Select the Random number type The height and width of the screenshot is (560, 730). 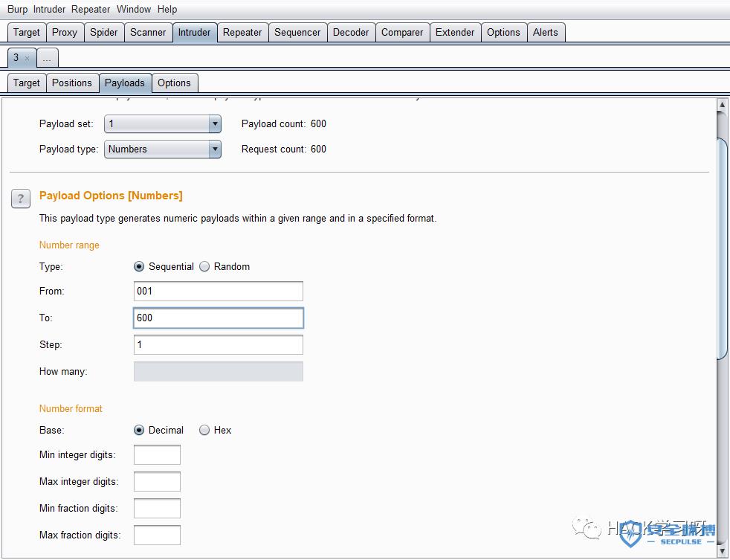[204, 266]
